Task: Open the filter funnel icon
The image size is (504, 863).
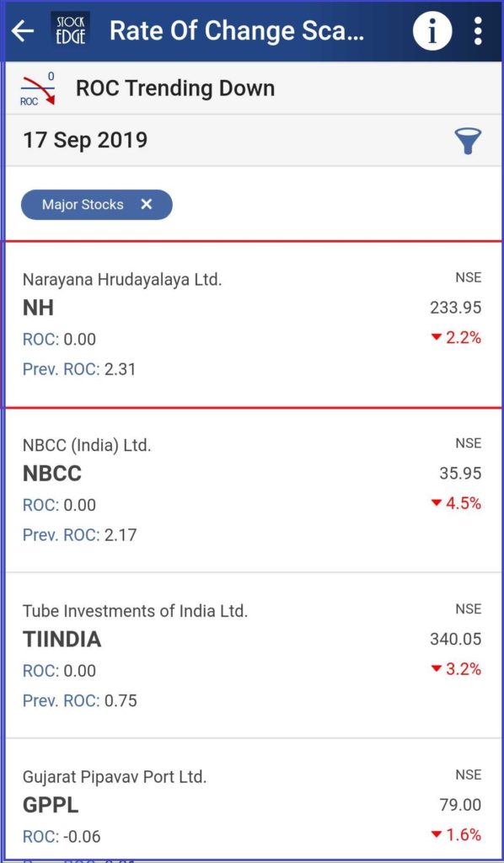Action: tap(468, 141)
